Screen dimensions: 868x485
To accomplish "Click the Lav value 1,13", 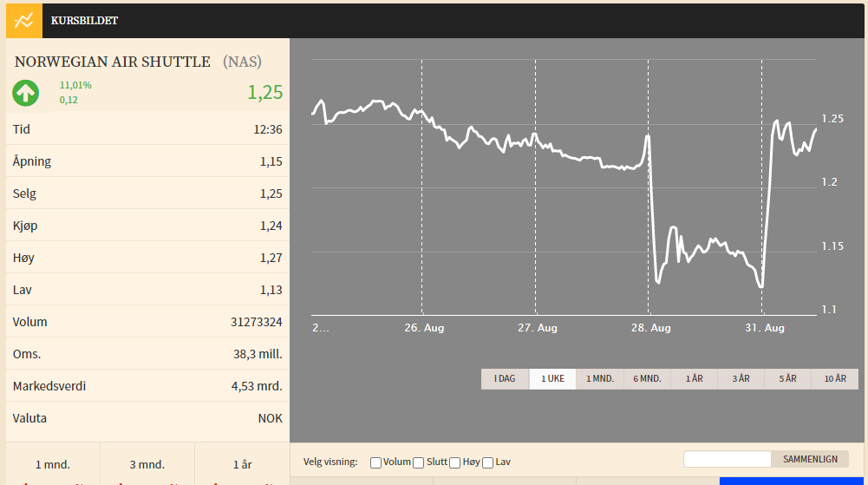I will (x=271, y=290).
